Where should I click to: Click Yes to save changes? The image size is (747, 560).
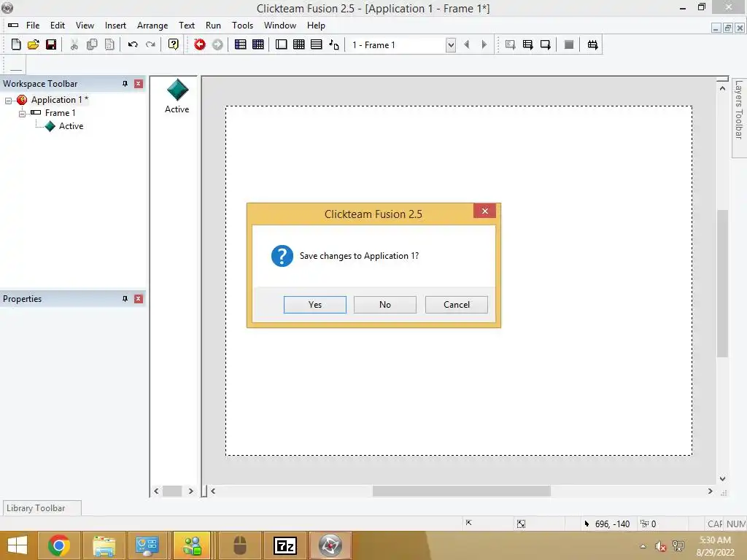[x=315, y=305]
